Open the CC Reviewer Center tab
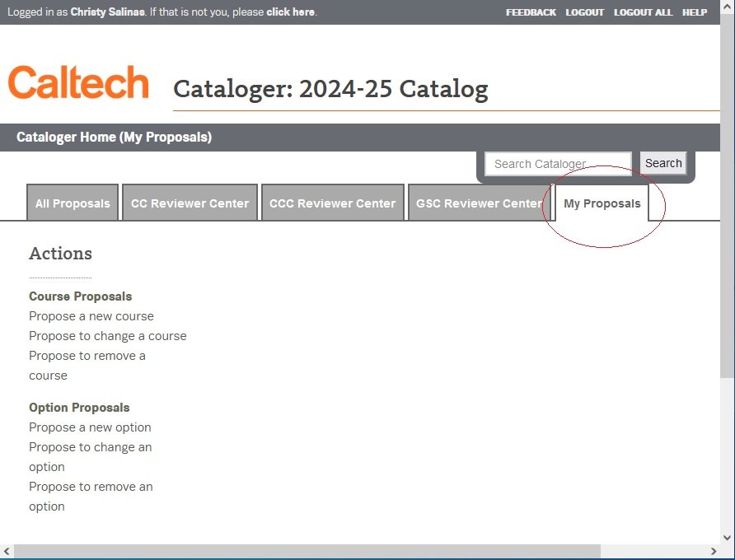The height and width of the screenshot is (560, 735). [x=190, y=203]
